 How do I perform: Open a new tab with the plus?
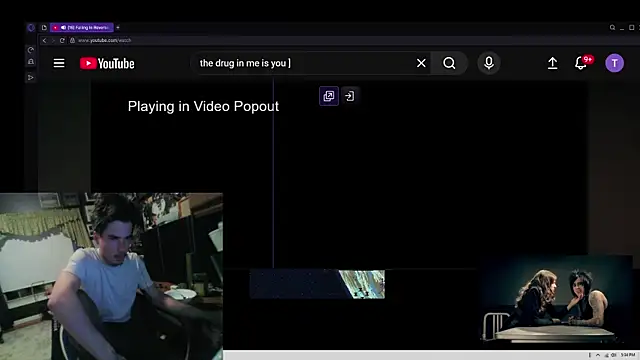click(118, 27)
